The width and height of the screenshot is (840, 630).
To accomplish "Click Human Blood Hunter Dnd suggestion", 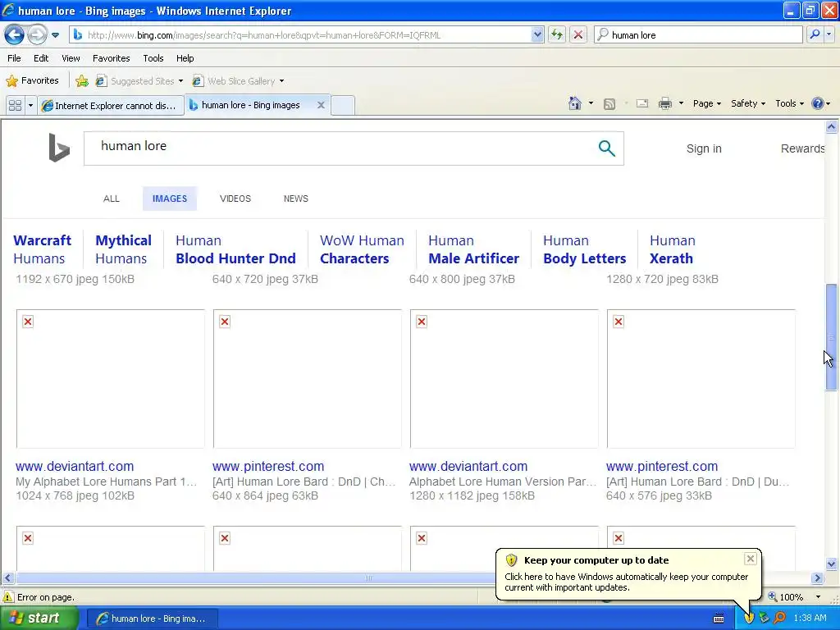I will pyautogui.click(x=235, y=249).
